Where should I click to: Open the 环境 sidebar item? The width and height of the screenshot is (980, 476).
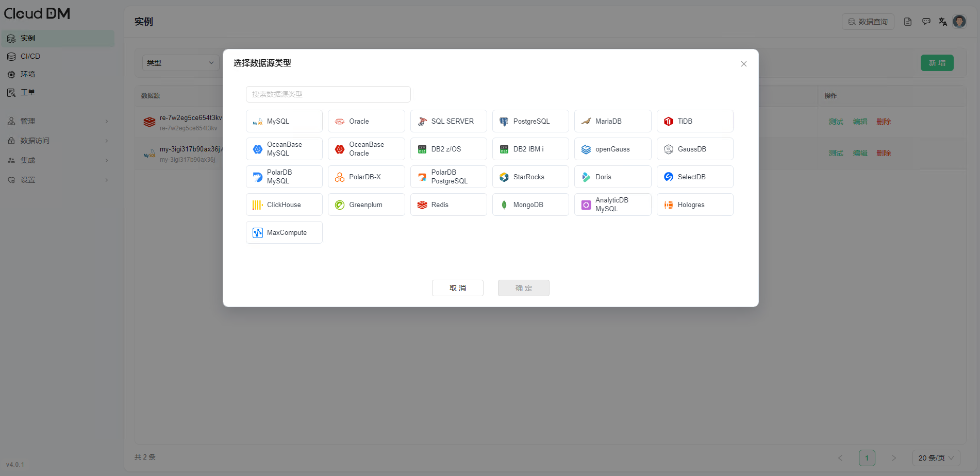(x=58, y=75)
